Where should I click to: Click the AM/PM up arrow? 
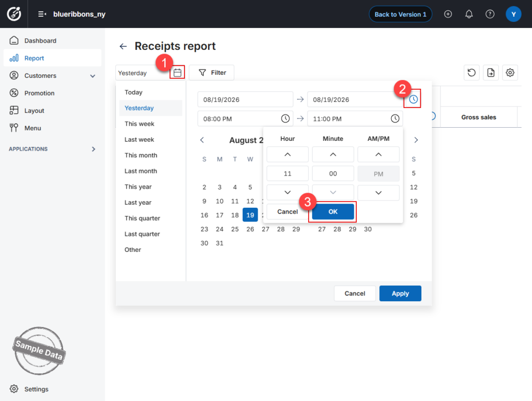pyautogui.click(x=378, y=154)
